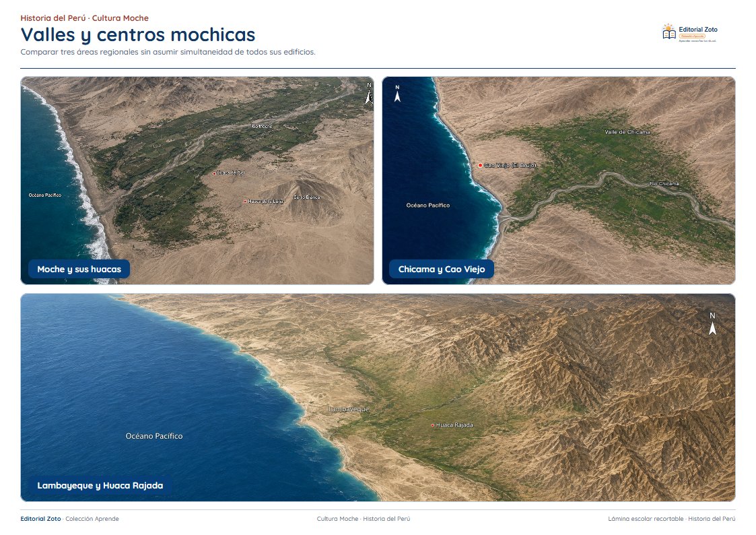Click 'Océano Pacífico' on the Chicama map

pyautogui.click(x=427, y=206)
